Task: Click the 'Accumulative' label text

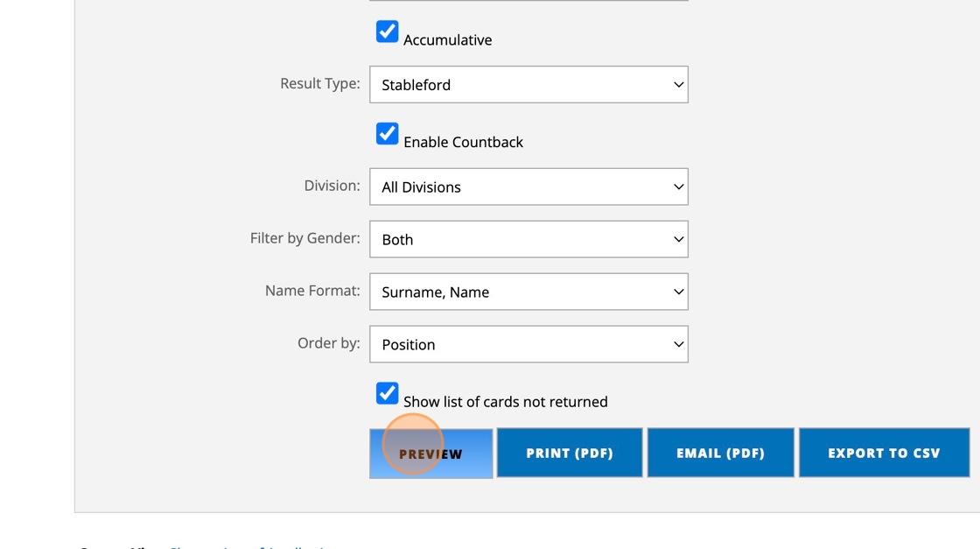Action: pos(447,40)
